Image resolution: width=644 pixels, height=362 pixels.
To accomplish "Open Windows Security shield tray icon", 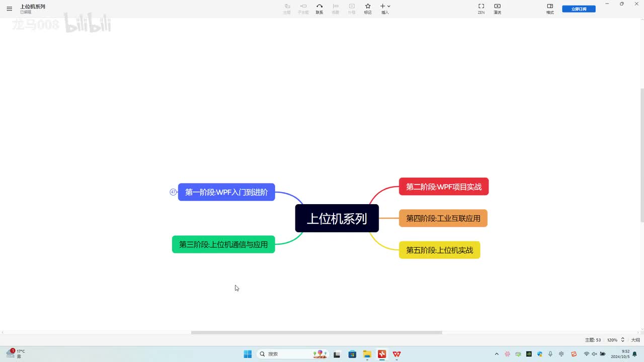I will (539, 354).
